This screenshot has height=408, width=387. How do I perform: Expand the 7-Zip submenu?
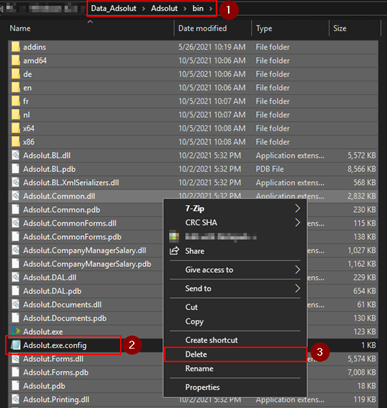click(x=297, y=208)
